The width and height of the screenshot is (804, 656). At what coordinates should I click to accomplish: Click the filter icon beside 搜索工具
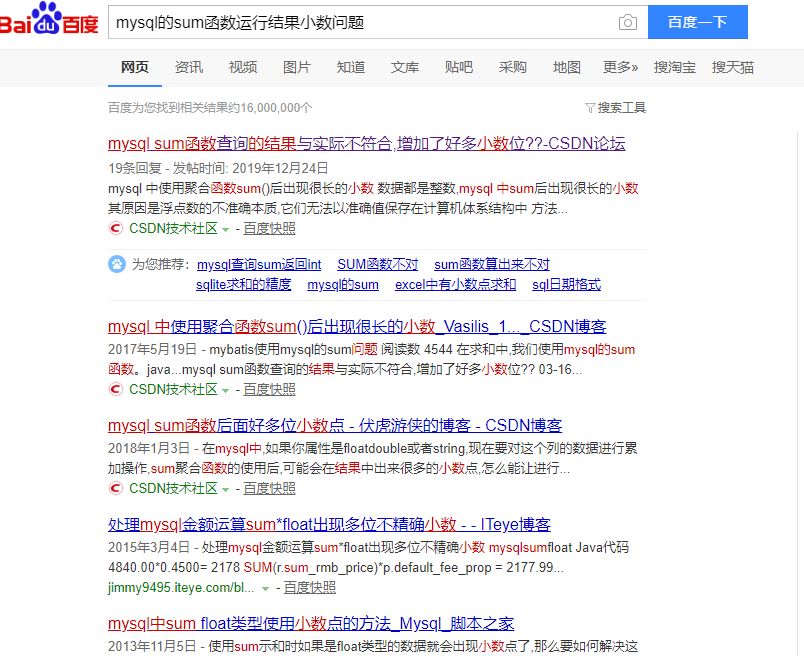[x=590, y=108]
